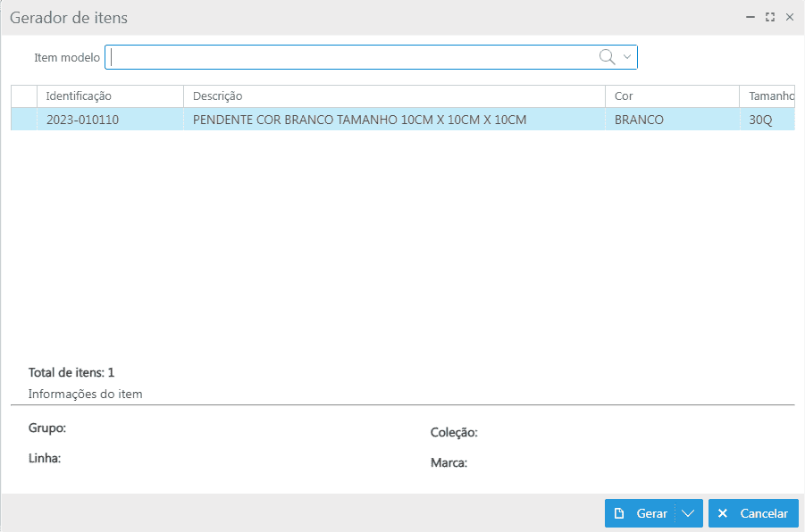Screen dimensions: 805x532
Task: Expand the Item modelo dropdown chevron
Action: point(627,57)
